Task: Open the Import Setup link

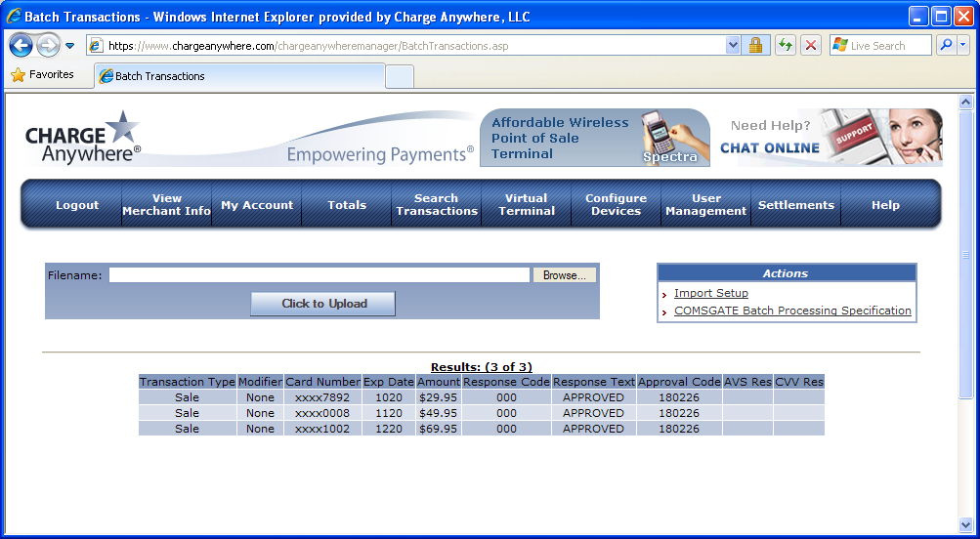Action: pos(710,293)
